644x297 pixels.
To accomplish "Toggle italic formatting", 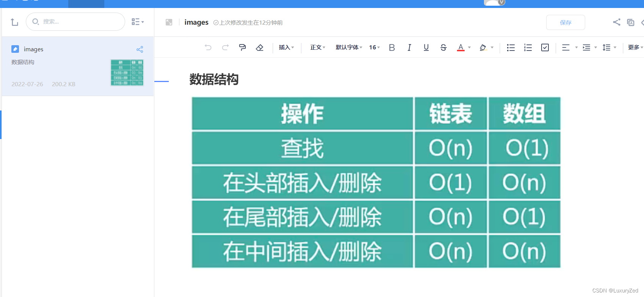I will point(409,47).
